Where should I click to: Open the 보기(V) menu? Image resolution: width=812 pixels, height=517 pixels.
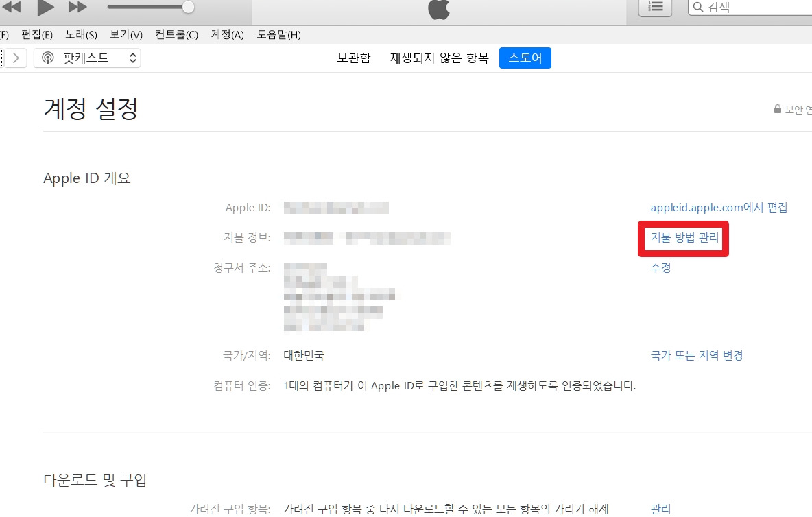[126, 35]
